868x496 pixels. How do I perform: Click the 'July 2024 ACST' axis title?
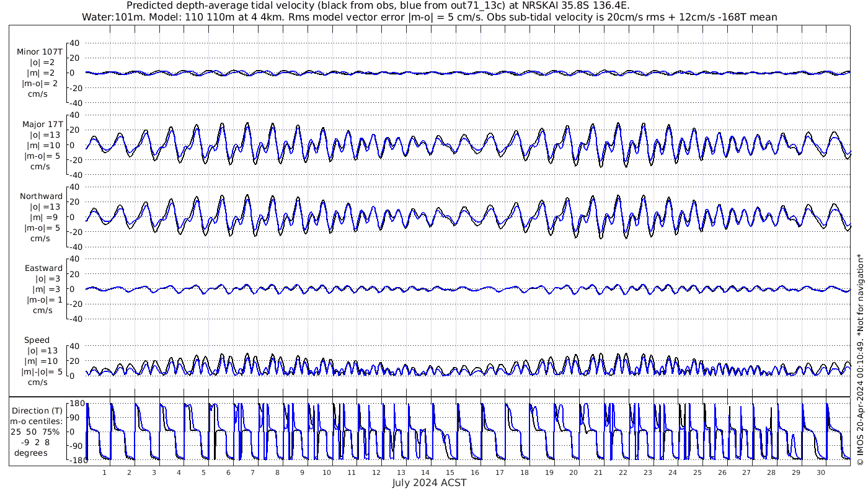(429, 483)
